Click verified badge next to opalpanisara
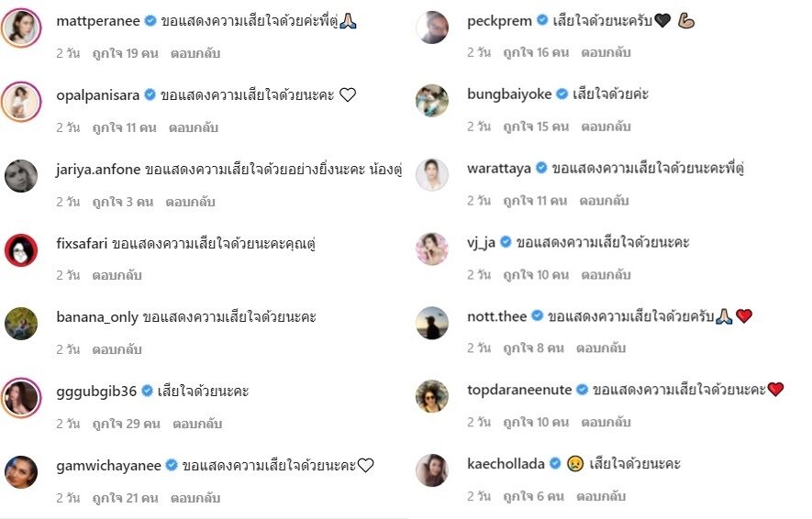The image size is (812, 519). [x=150, y=94]
